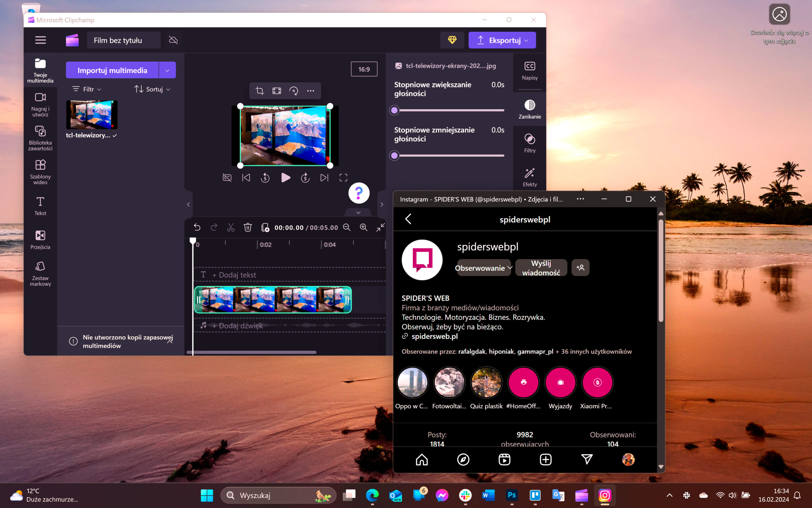Open Filtry panel on right
Image resolution: width=812 pixels, height=508 pixels.
(529, 144)
